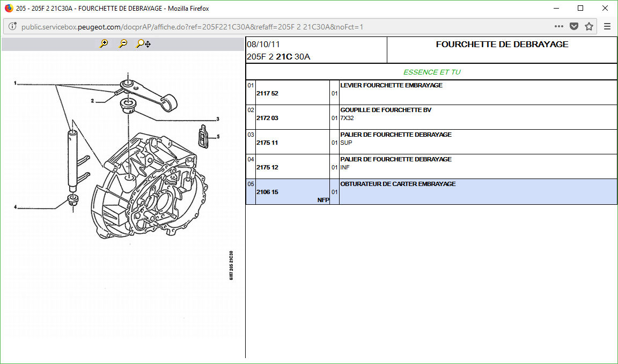Click the date 08/10/11
618x364 pixels.
(x=263, y=44)
